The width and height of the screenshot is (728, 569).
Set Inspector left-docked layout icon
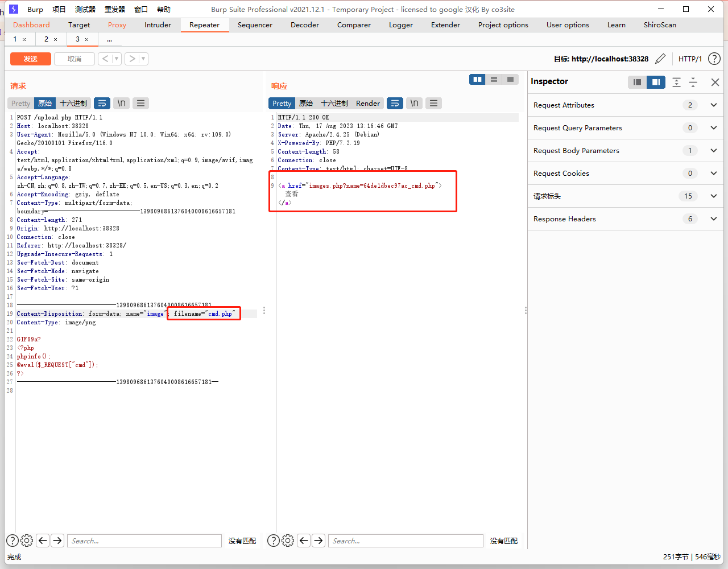tap(637, 82)
